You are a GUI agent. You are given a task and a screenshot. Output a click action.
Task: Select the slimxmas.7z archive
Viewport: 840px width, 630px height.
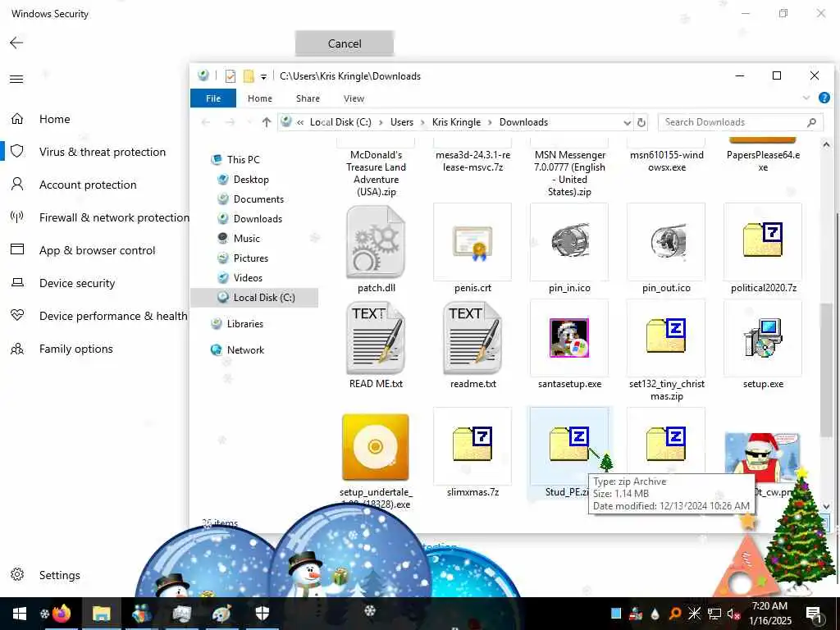coord(472,445)
